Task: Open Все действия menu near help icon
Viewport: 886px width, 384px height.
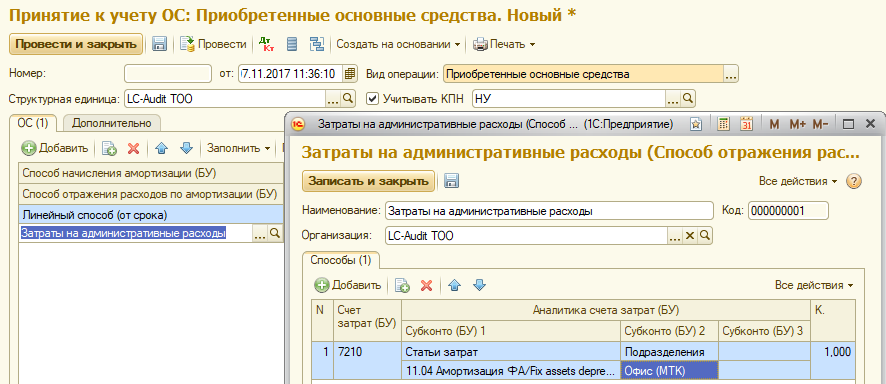Action: point(797,181)
